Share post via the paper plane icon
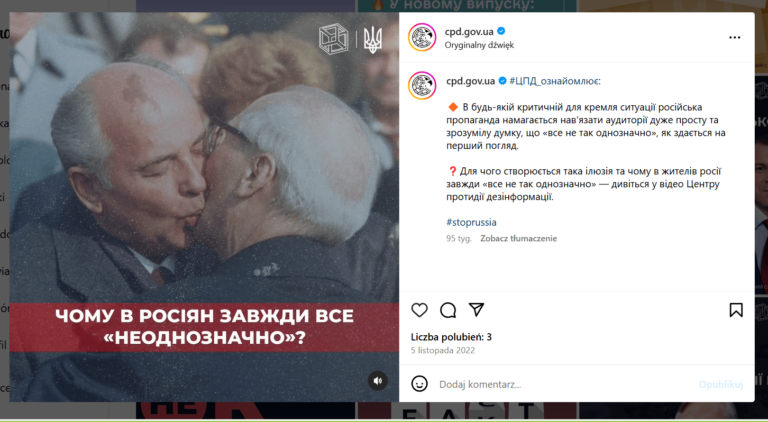This screenshot has height=422, width=768. (476, 309)
